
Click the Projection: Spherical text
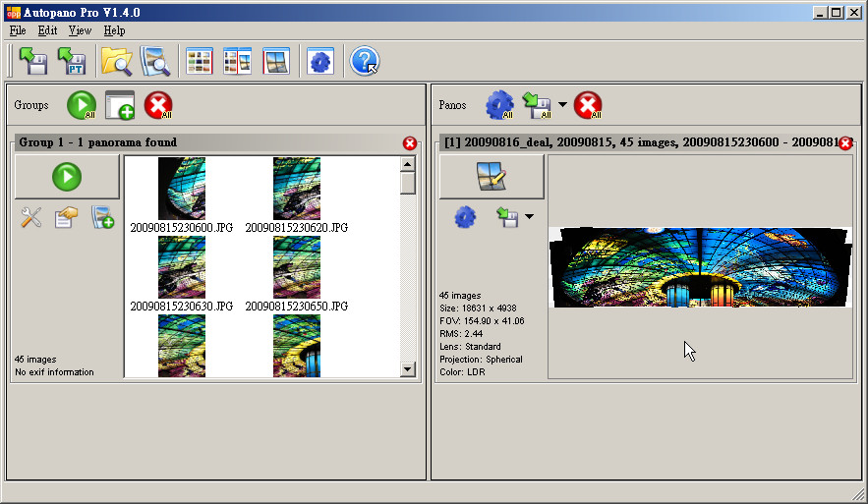[481, 359]
